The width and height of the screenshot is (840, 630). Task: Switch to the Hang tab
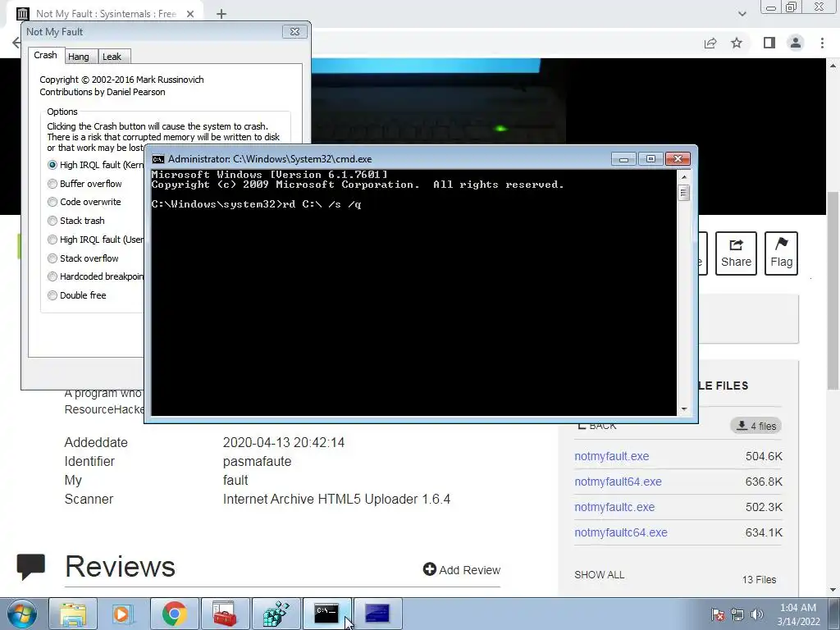point(79,57)
